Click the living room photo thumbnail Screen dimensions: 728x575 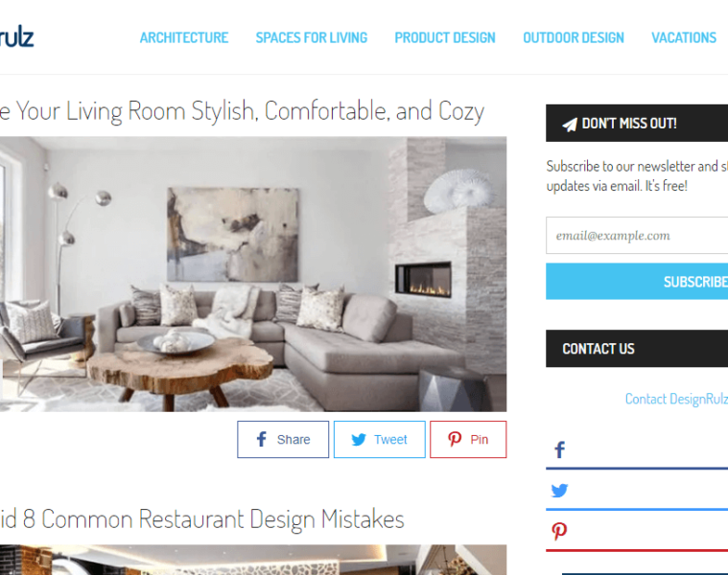click(253, 274)
